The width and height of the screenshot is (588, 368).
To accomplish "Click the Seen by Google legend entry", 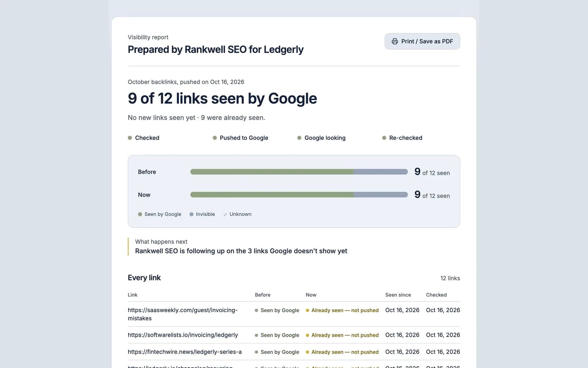I will pyautogui.click(x=159, y=214).
